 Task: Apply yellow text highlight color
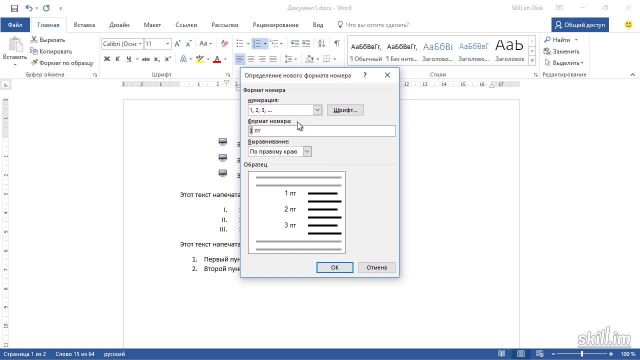point(200,59)
